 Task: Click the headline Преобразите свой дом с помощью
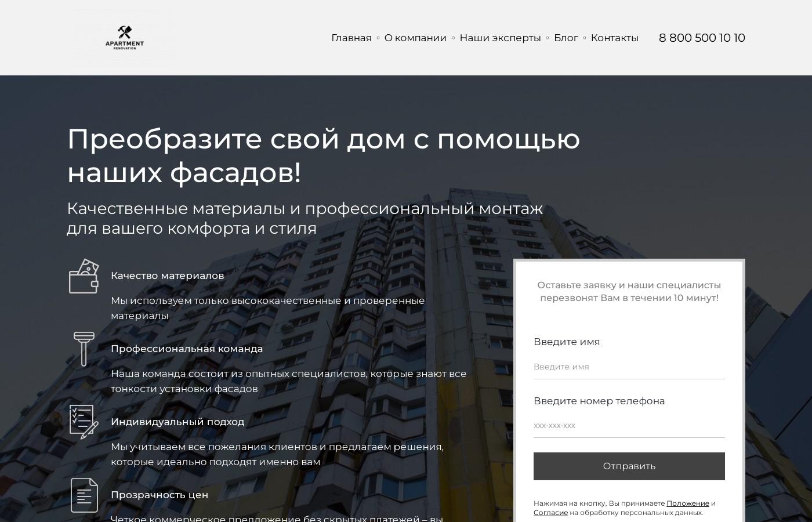324,139
